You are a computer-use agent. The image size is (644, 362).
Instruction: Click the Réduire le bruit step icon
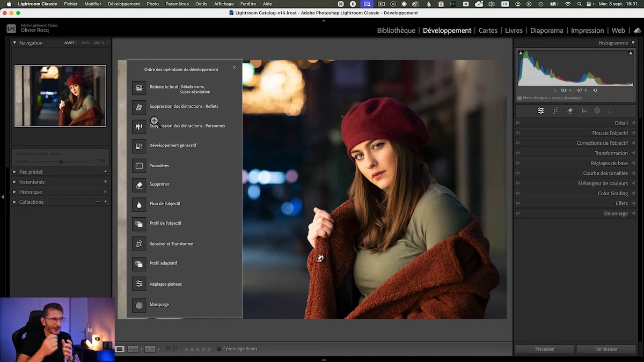click(139, 87)
